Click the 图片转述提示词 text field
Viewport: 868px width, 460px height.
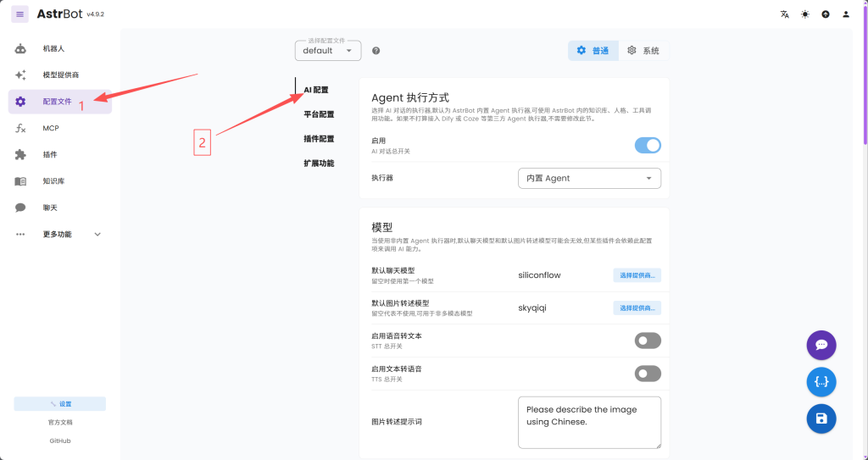(589, 421)
